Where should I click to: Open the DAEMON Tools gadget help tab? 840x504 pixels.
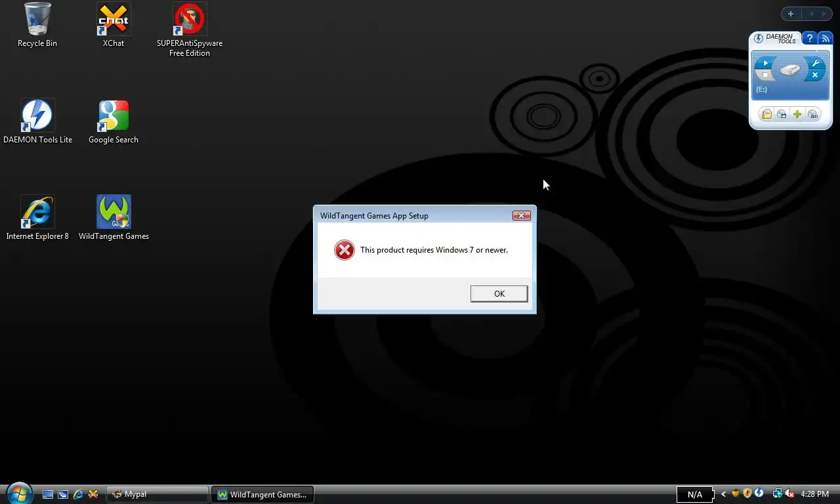[809, 39]
